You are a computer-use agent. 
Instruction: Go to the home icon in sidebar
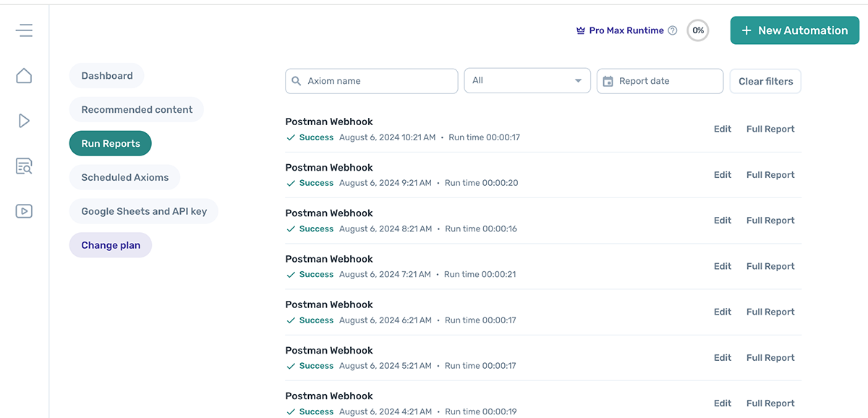pos(24,75)
